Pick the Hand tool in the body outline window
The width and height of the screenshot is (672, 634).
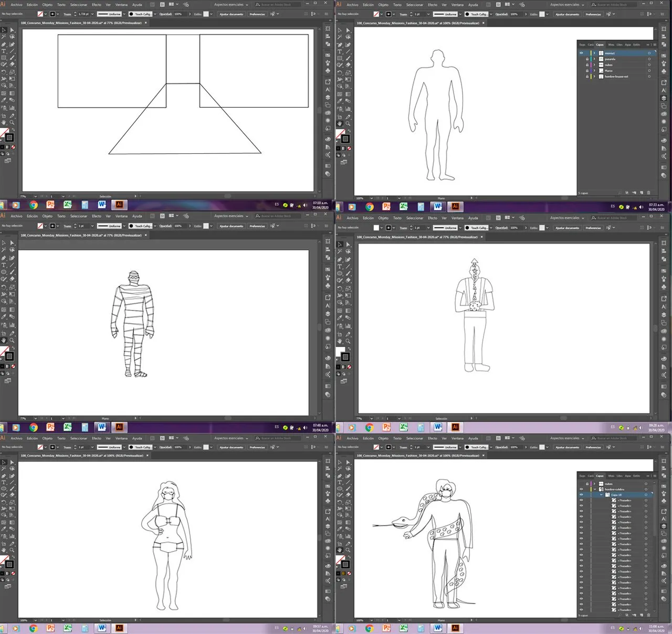tap(340, 123)
